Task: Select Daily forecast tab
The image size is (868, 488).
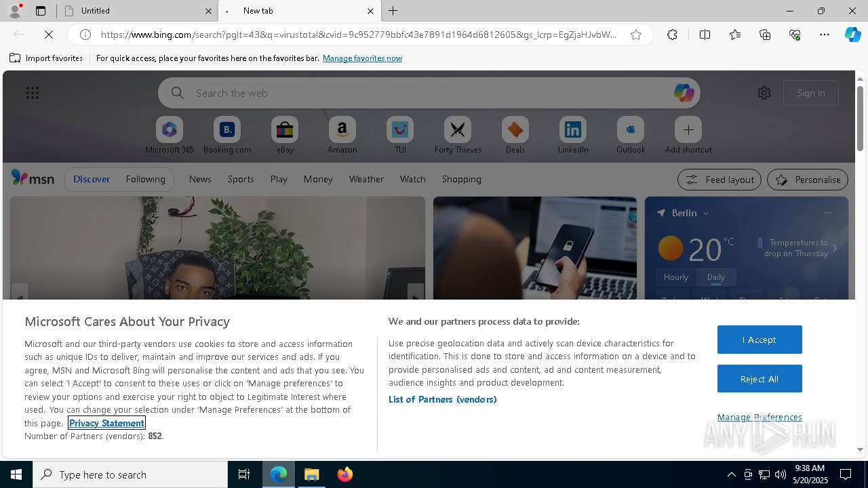Action: (716, 277)
